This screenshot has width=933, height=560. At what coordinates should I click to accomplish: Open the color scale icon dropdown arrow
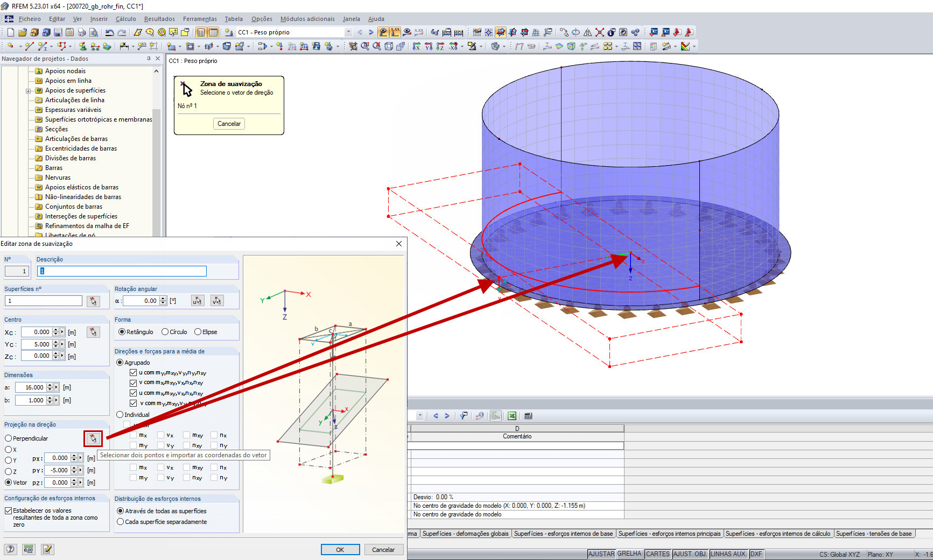(694, 46)
